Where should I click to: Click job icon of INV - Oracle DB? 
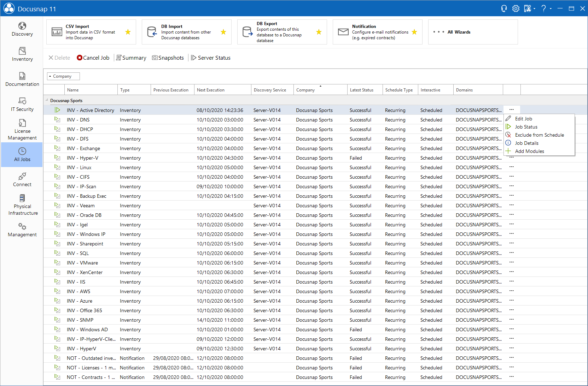click(57, 215)
